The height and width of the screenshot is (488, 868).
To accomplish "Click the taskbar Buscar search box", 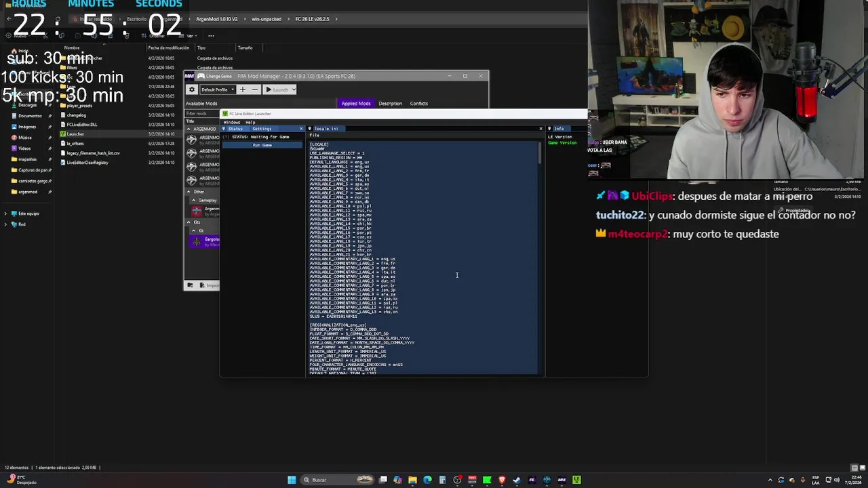I will [x=338, y=480].
